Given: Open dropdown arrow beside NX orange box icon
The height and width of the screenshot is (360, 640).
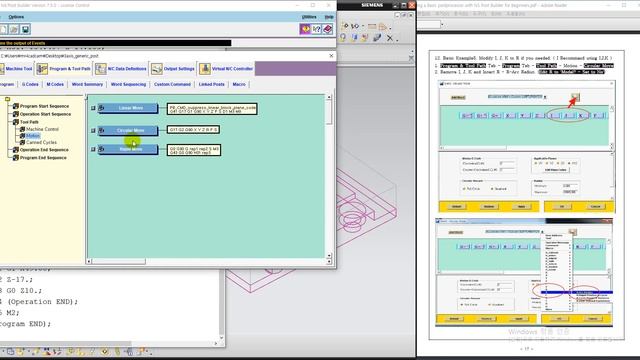Looking at the screenshot, I should pos(390,28).
